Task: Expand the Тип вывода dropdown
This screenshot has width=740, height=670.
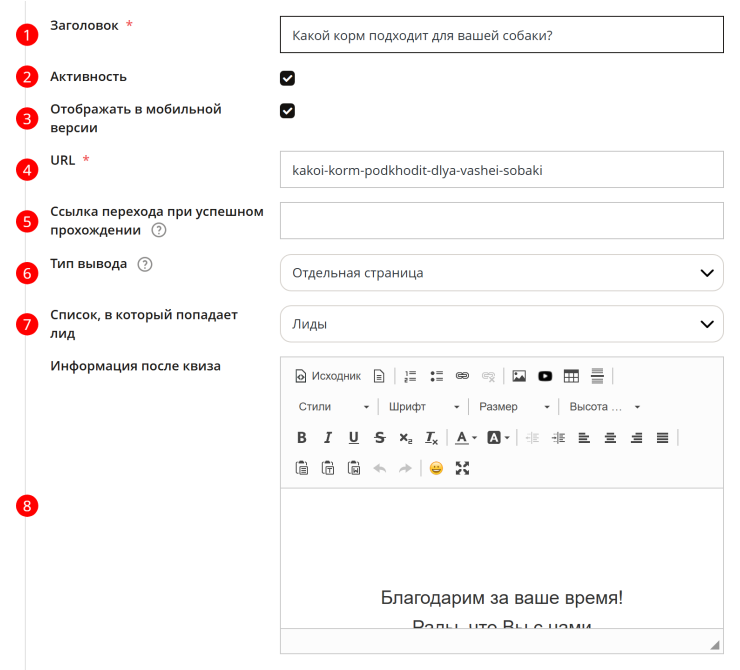Action: [x=502, y=273]
